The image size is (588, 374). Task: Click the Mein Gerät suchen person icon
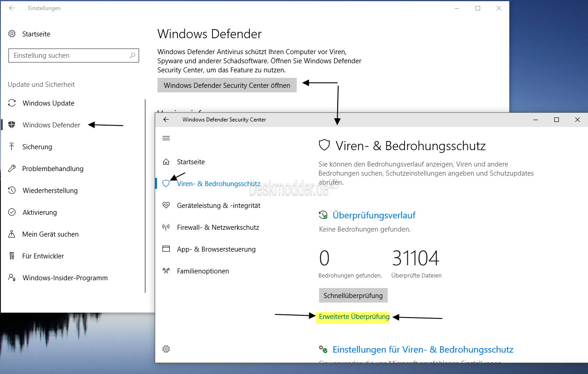click(x=12, y=234)
